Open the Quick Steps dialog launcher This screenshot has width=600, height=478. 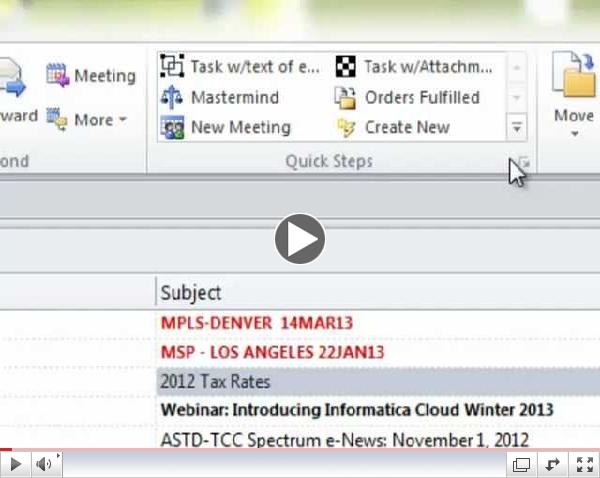pyautogui.click(x=524, y=162)
